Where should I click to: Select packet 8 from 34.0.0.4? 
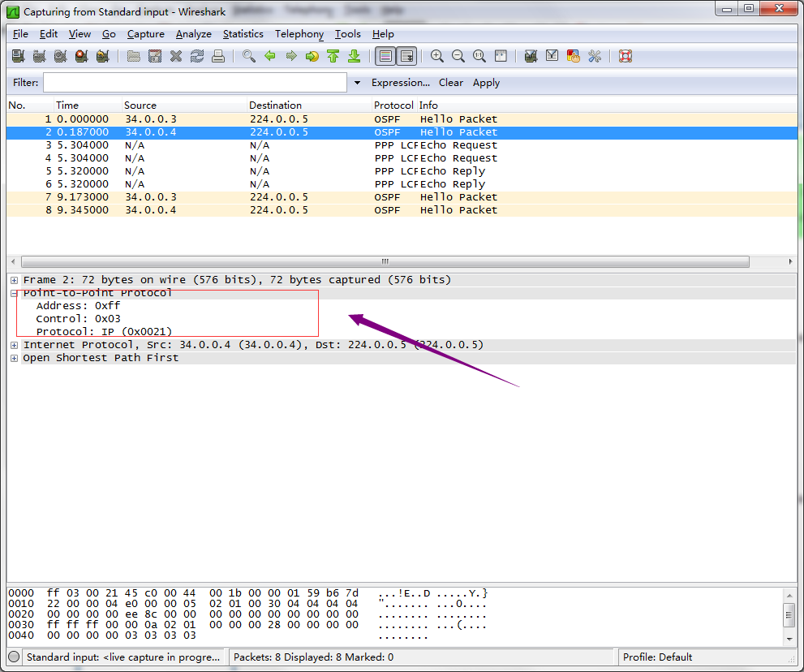tap(402, 210)
